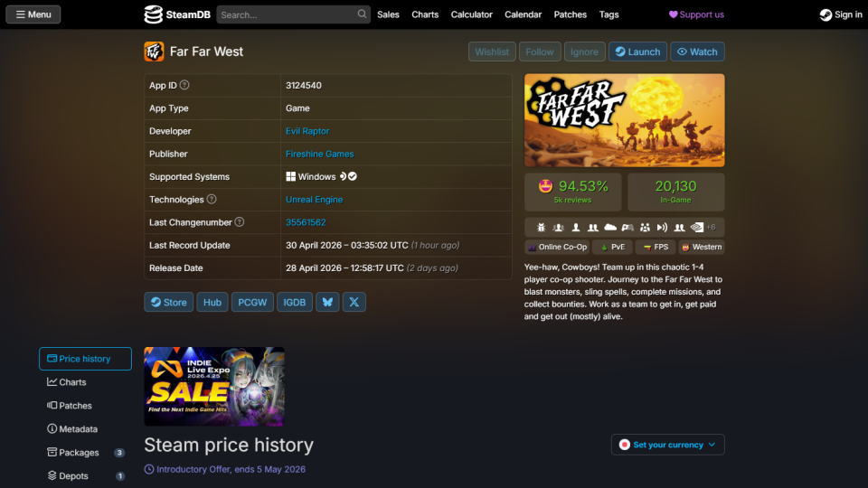Click the Indie Live Expo sale banner

214,386
